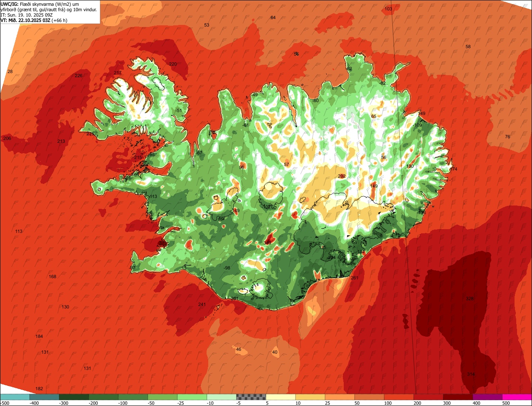Click the map value 314
The height and width of the screenshot is (406, 532).
471,374
